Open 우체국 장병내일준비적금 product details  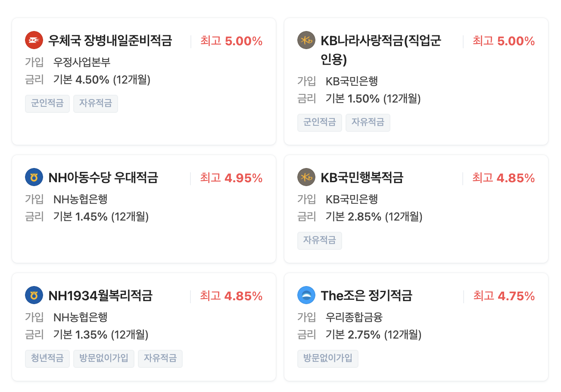coord(109,40)
